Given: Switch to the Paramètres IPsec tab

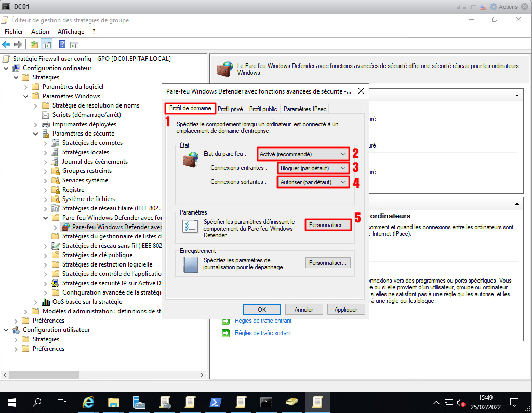Looking at the screenshot, I should [x=304, y=109].
